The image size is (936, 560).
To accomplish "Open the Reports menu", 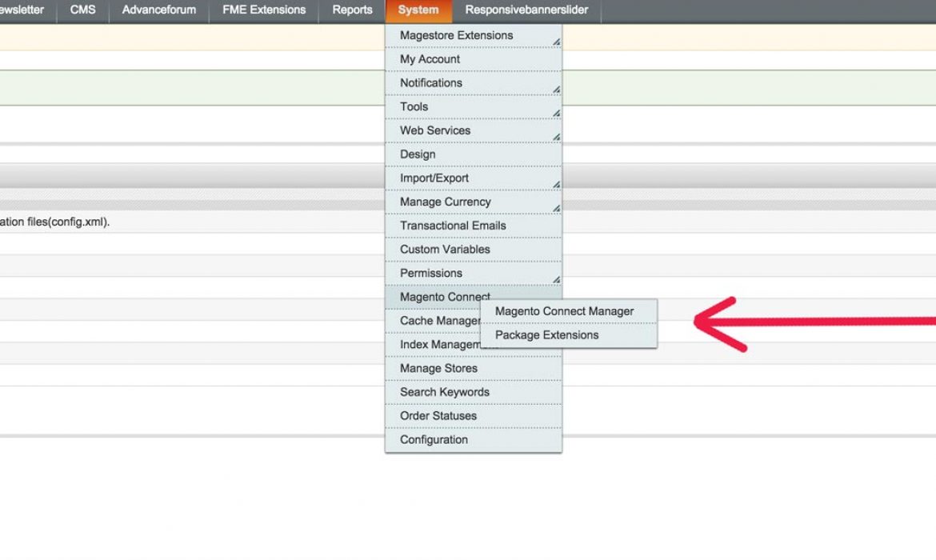I will coord(352,10).
